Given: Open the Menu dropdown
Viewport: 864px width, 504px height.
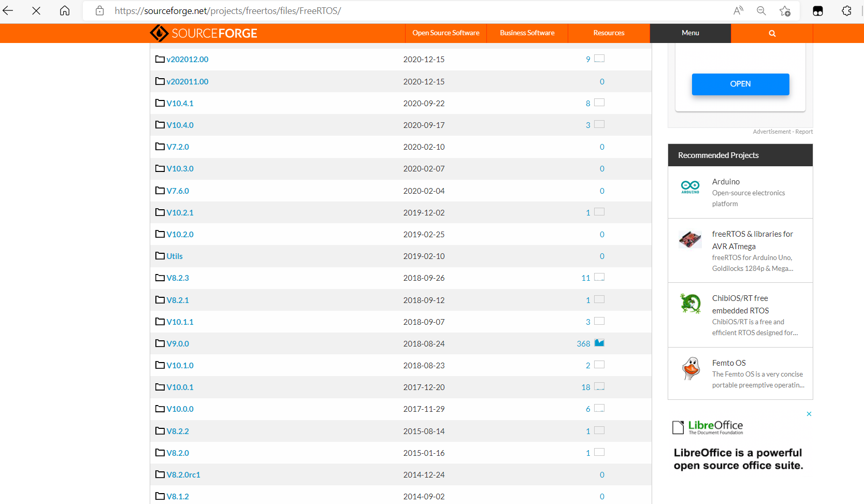Looking at the screenshot, I should point(690,33).
